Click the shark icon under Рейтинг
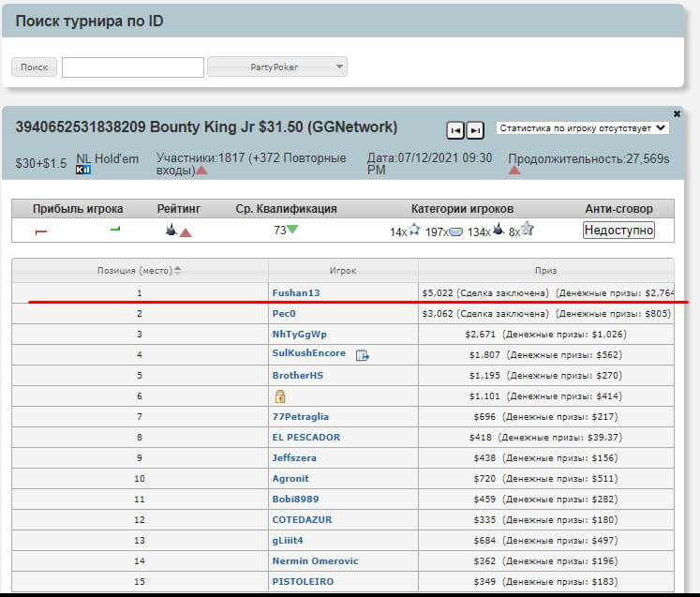 pos(171,231)
